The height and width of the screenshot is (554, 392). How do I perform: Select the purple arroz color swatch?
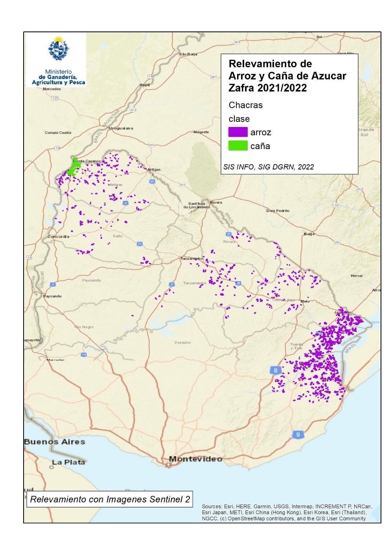tap(237, 133)
